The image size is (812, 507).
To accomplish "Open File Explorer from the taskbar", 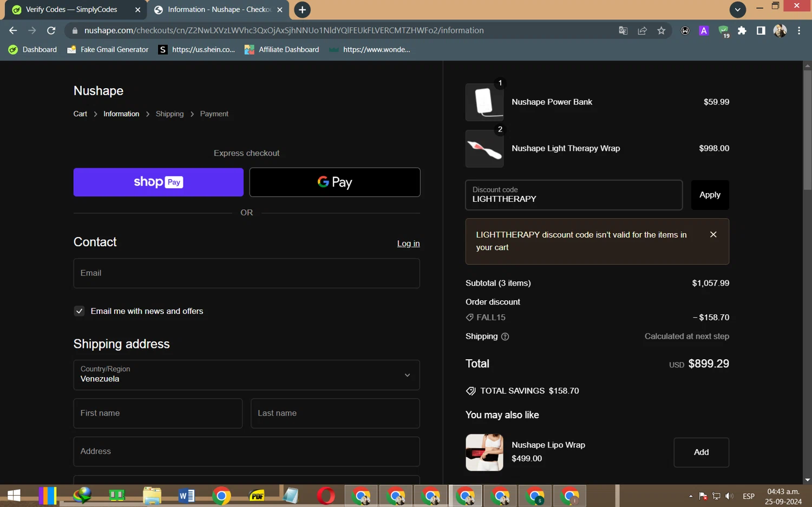I will [x=152, y=496].
